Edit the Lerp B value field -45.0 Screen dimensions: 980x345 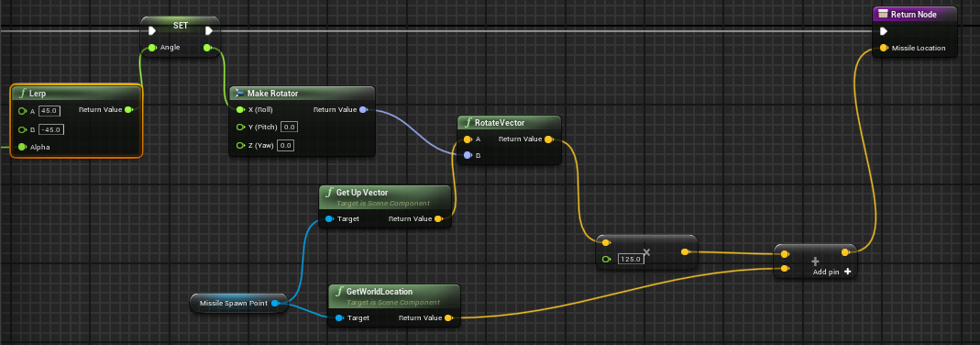[x=50, y=129]
